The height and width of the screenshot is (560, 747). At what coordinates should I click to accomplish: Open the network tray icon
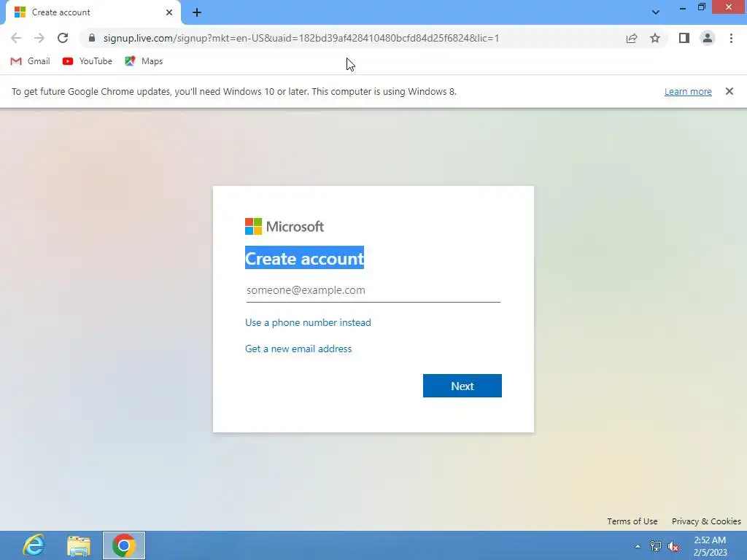[x=656, y=546]
